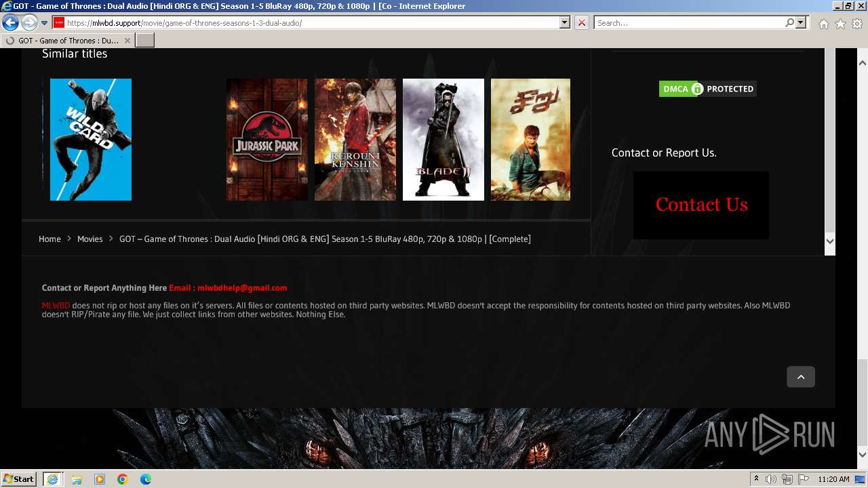Click the Show desktop button
868x488 pixels.
pyautogui.click(x=861, y=479)
